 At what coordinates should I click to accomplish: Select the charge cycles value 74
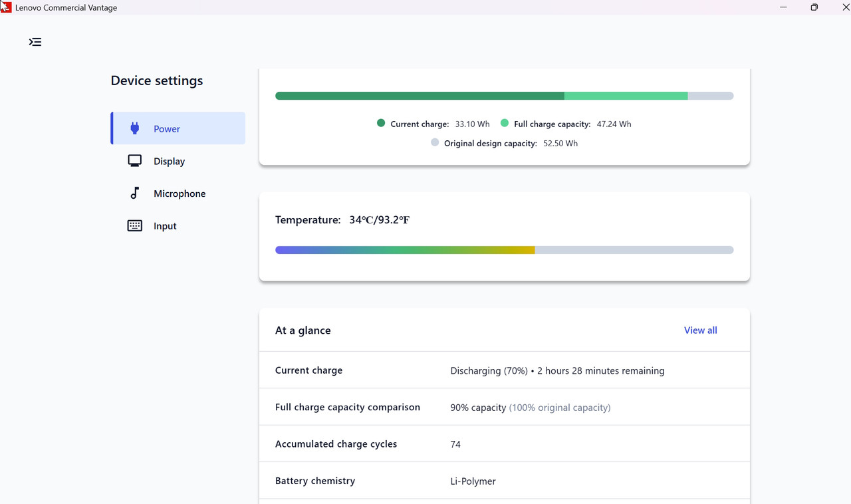pyautogui.click(x=455, y=444)
